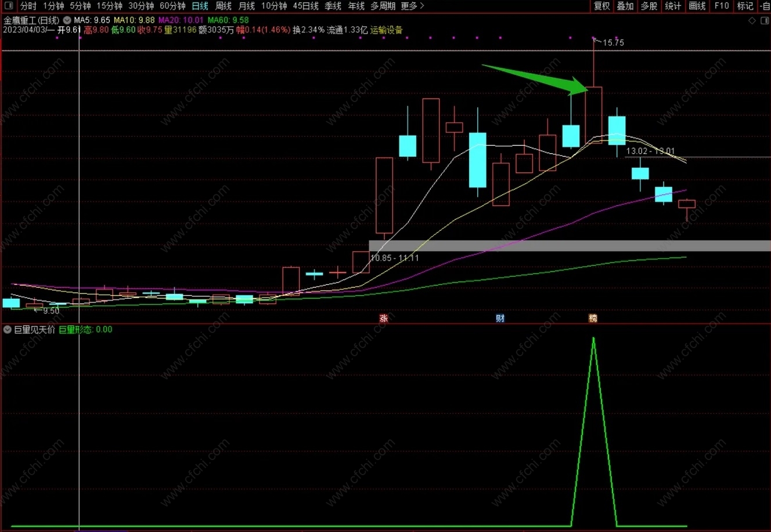Open the 涨 event marker icon
Screen dimensions: 771x532
click(x=383, y=318)
